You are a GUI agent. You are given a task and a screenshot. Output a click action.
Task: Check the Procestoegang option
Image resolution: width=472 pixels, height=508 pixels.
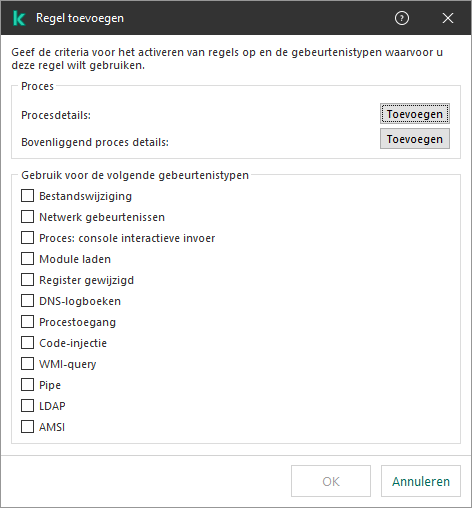(x=27, y=322)
